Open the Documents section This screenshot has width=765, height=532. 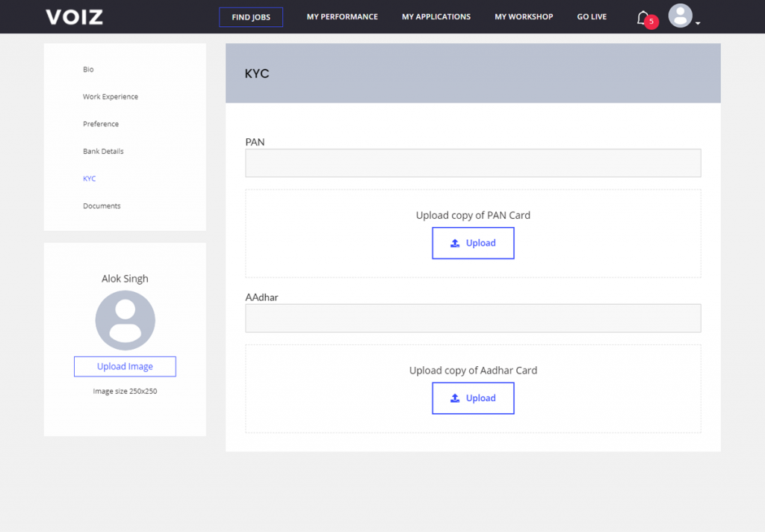[102, 206]
